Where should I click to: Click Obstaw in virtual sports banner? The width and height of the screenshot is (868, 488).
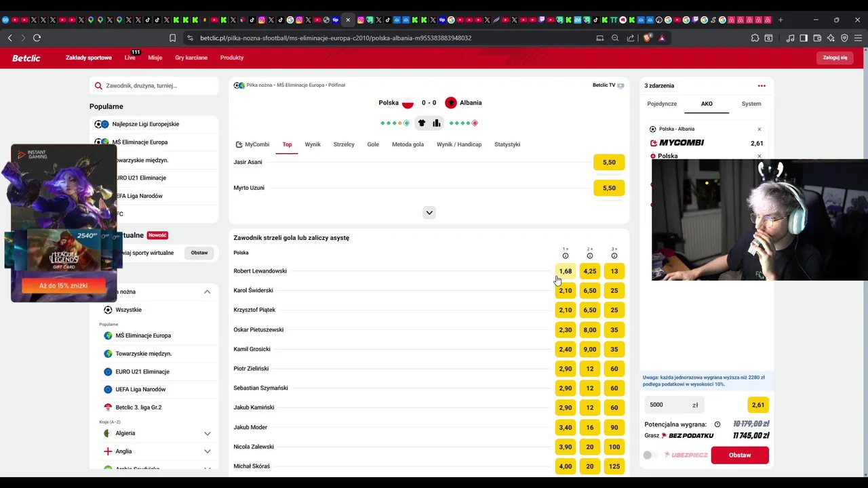199,253
